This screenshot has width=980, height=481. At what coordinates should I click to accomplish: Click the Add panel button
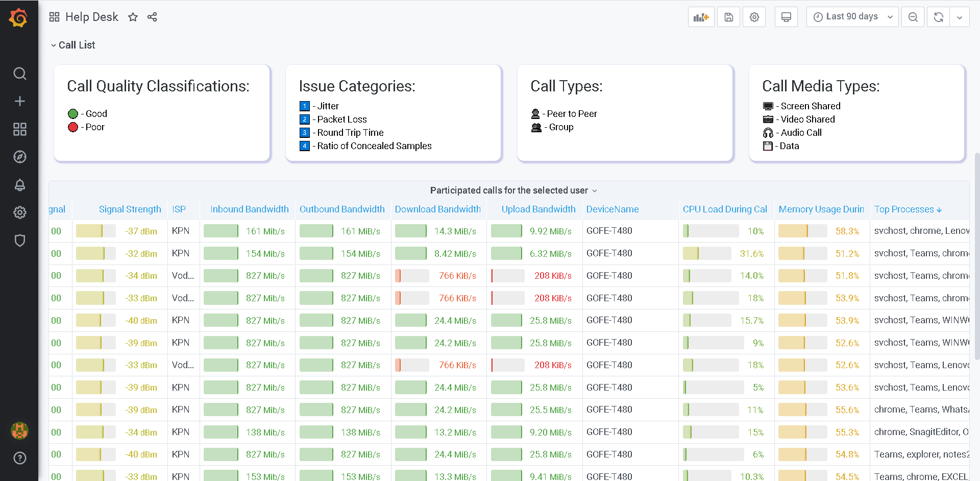coord(701,17)
